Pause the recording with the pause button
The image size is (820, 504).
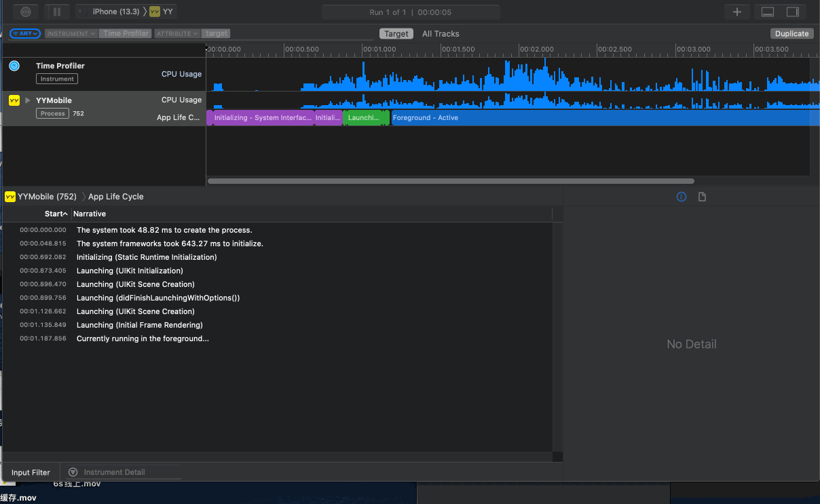click(x=57, y=12)
